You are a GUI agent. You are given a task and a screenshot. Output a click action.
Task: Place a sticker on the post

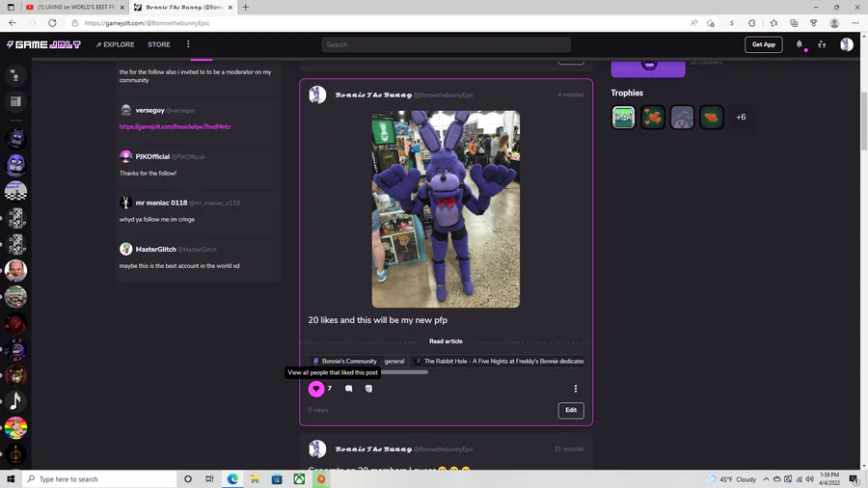coord(368,389)
